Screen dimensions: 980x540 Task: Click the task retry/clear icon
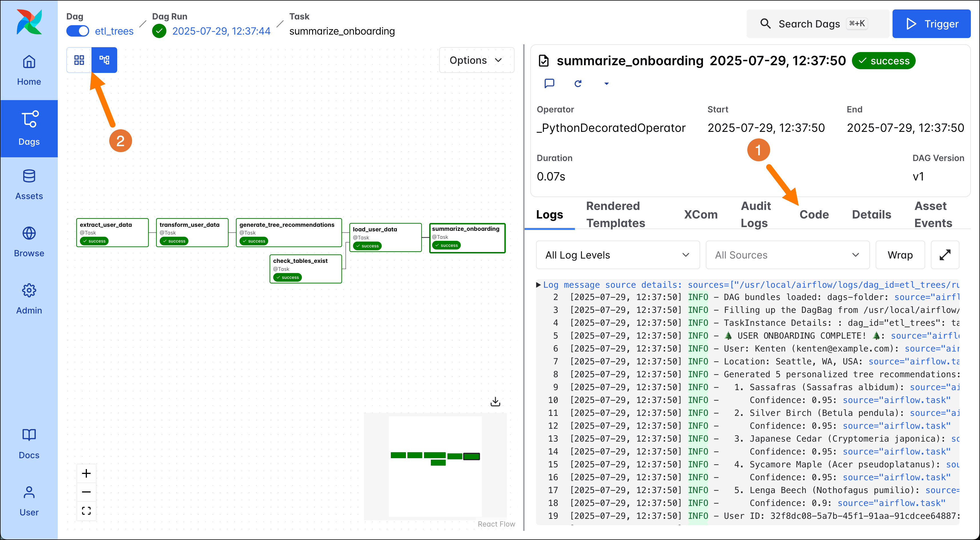pos(578,83)
